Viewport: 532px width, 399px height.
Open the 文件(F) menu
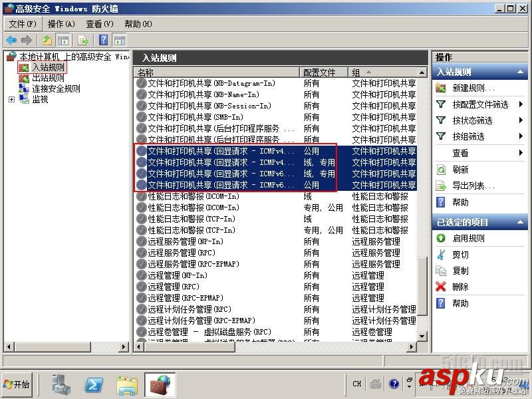point(22,23)
